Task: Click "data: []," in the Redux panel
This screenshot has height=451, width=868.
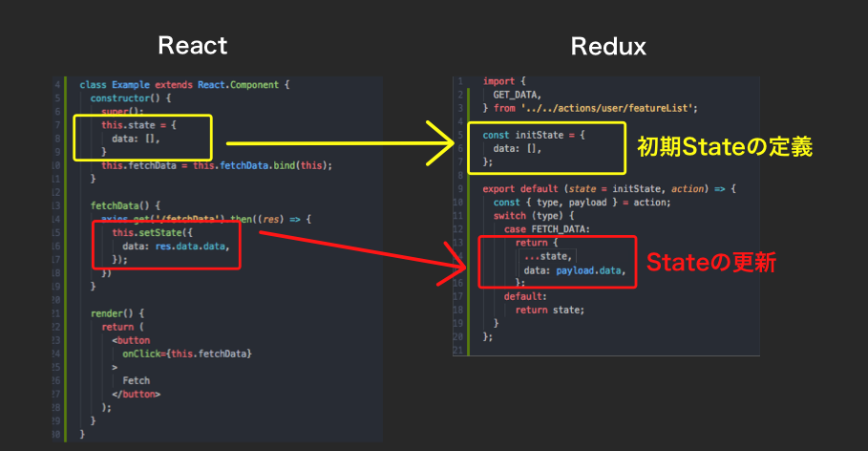Action: [517, 148]
